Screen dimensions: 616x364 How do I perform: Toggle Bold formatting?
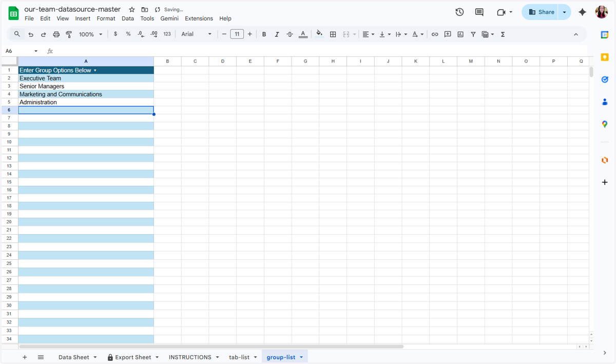coord(264,34)
